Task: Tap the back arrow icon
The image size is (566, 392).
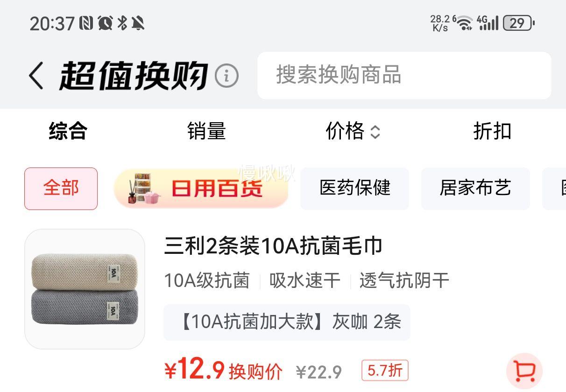Action: coord(36,76)
